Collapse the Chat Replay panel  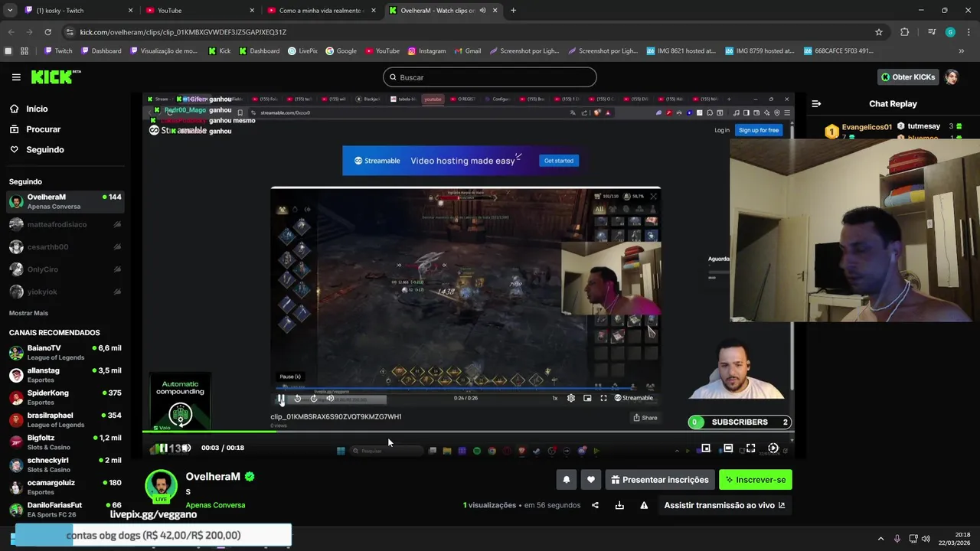[816, 103]
